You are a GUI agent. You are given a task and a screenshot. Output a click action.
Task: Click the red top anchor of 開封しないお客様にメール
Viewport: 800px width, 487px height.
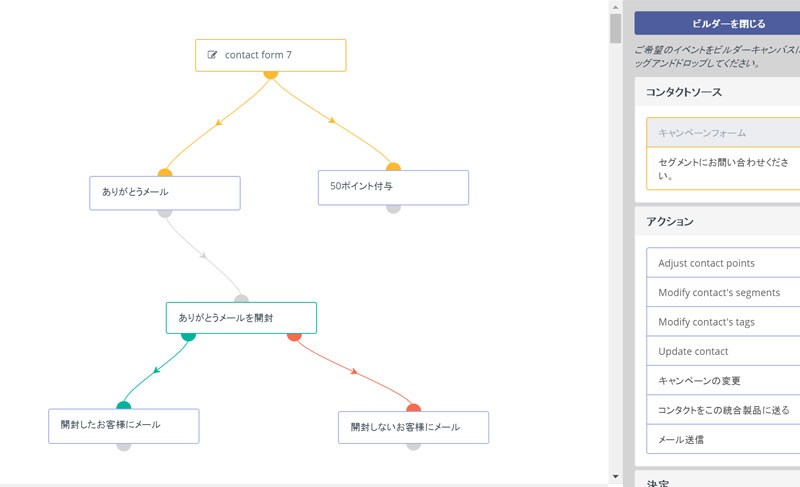coord(413,408)
